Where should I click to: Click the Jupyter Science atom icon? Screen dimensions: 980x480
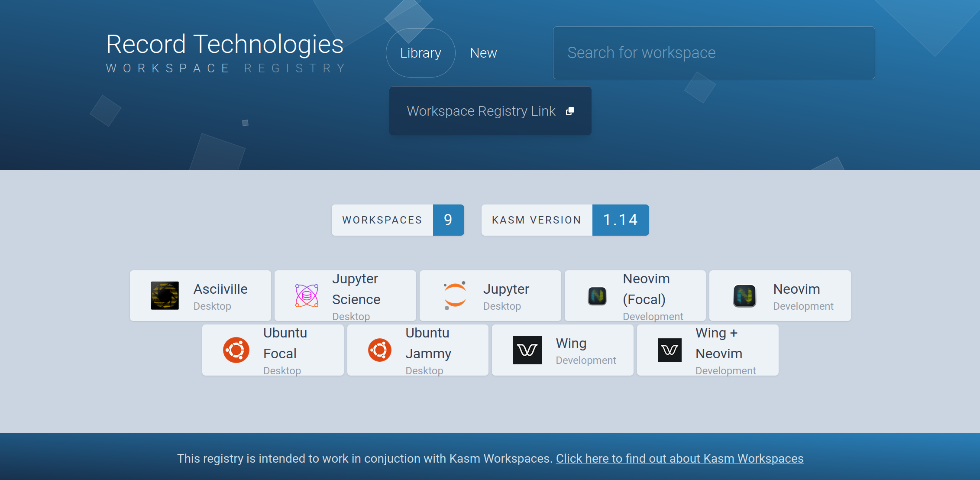(307, 296)
